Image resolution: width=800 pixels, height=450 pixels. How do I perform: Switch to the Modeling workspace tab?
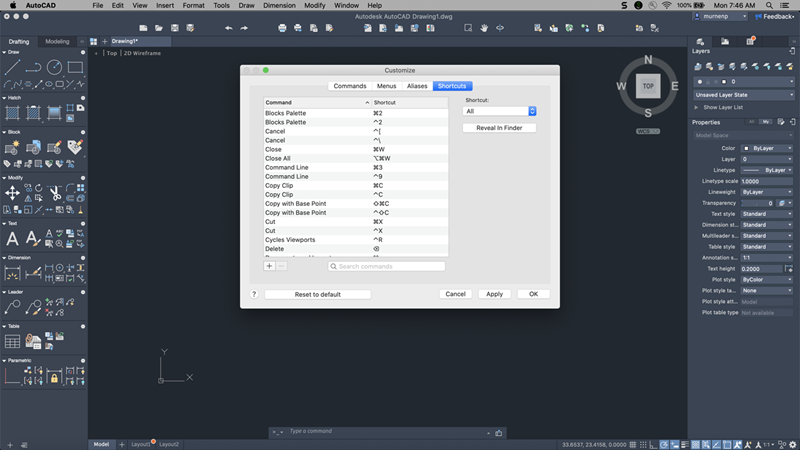(x=57, y=42)
